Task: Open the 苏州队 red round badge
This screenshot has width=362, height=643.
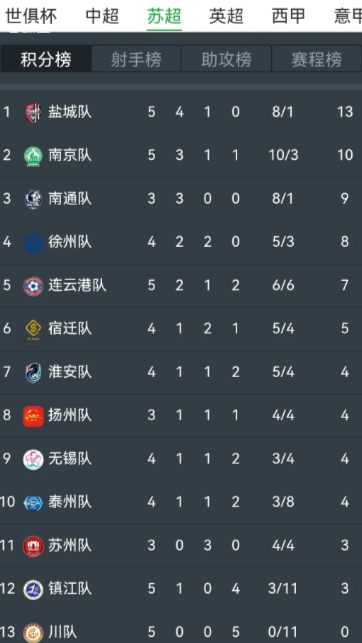Action: pyautogui.click(x=33, y=546)
